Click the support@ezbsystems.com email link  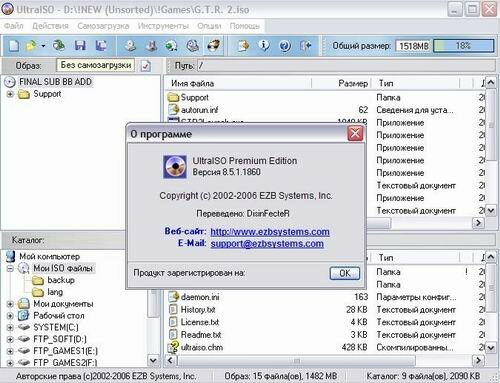pyautogui.click(x=267, y=243)
